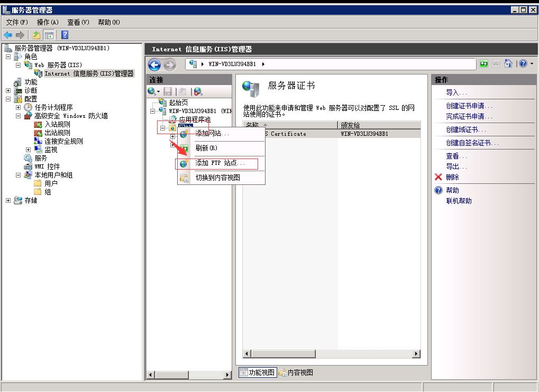Expand the 监视 node
The height and width of the screenshot is (392, 539).
(28, 150)
